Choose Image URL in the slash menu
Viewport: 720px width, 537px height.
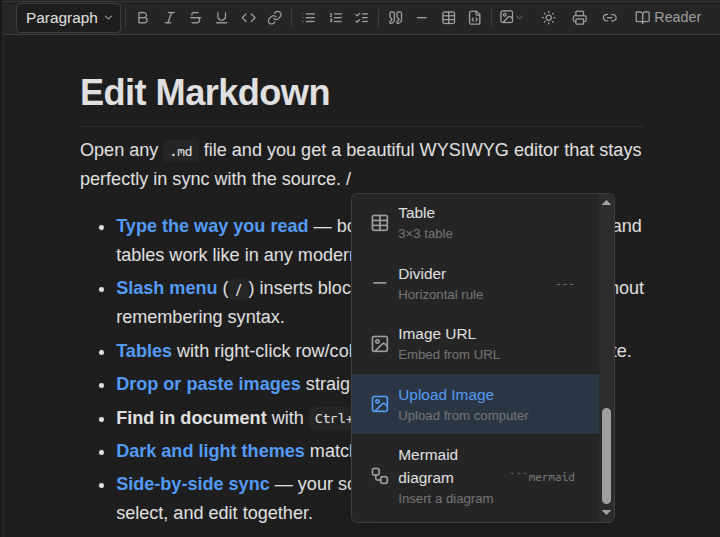coord(476,344)
